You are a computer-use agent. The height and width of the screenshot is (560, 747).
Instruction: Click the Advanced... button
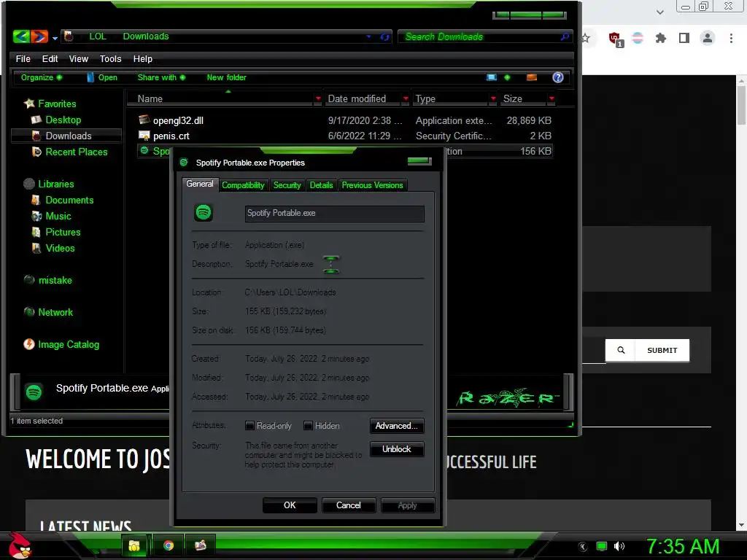coord(396,426)
